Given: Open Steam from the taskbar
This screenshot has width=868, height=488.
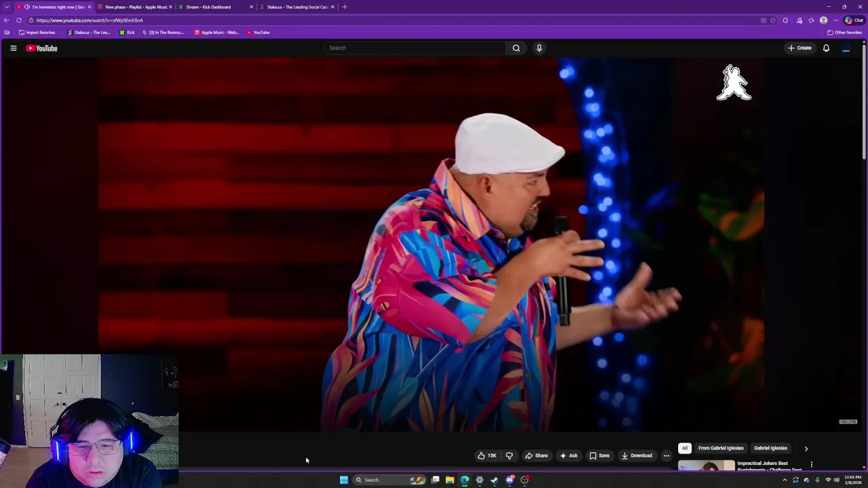Looking at the screenshot, I should [x=494, y=480].
